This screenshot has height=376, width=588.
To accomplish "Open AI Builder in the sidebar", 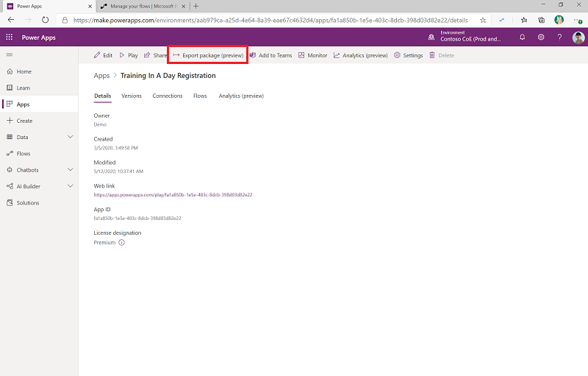I will coord(28,186).
